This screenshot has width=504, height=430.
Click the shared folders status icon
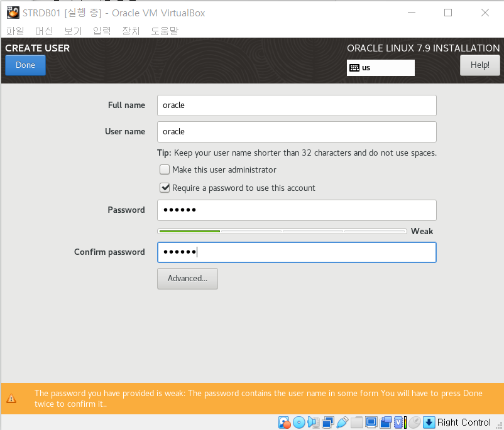[357, 422]
